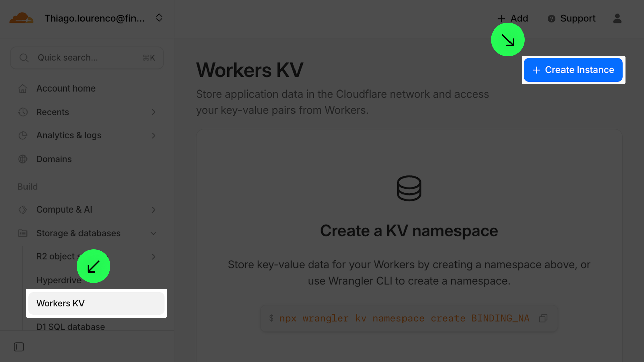Click the Account home house icon
This screenshot has width=644, height=362.
point(23,88)
